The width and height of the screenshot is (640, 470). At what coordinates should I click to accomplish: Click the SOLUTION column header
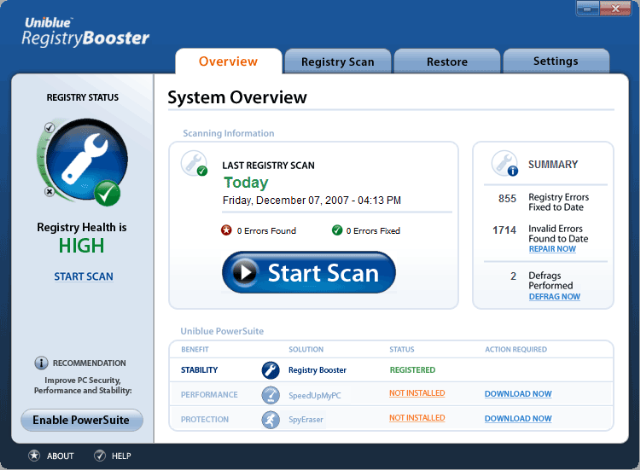point(306,349)
